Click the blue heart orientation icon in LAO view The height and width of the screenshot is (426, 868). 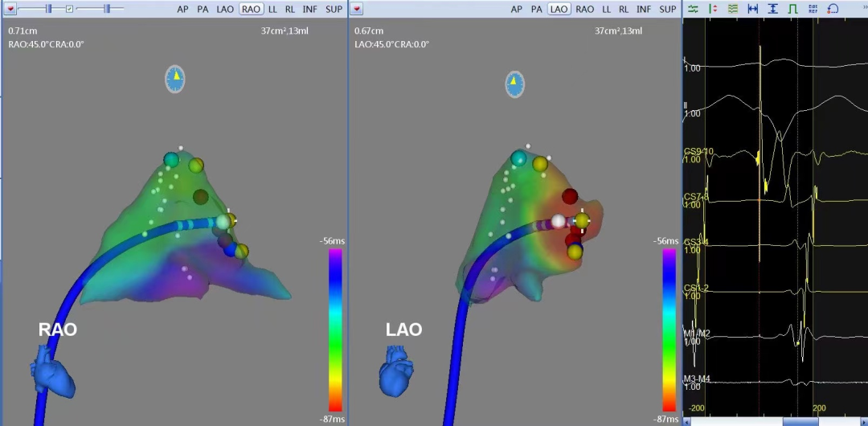click(398, 371)
